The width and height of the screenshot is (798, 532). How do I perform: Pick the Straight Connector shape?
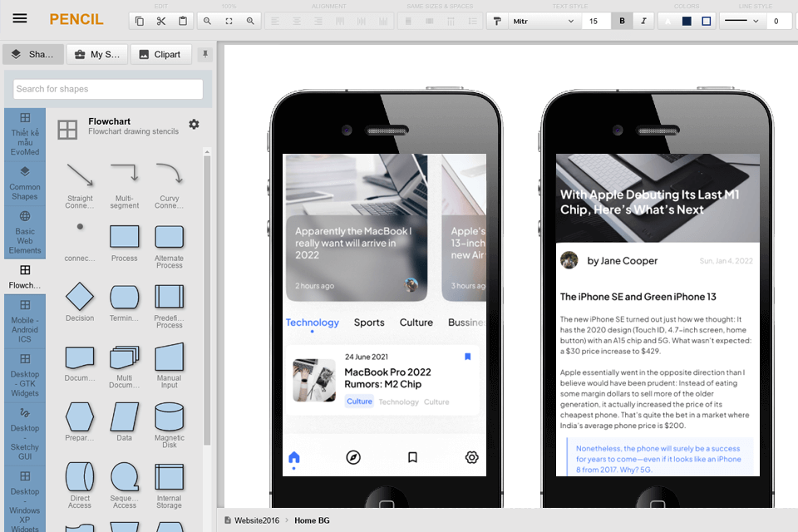tap(80, 185)
